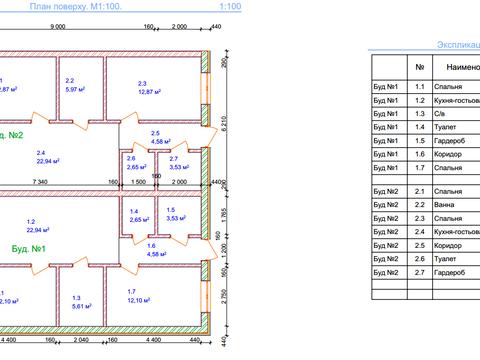The image size is (480, 360).
Task: Click 'Спальня' in table row 1.7
Action: click(x=448, y=168)
